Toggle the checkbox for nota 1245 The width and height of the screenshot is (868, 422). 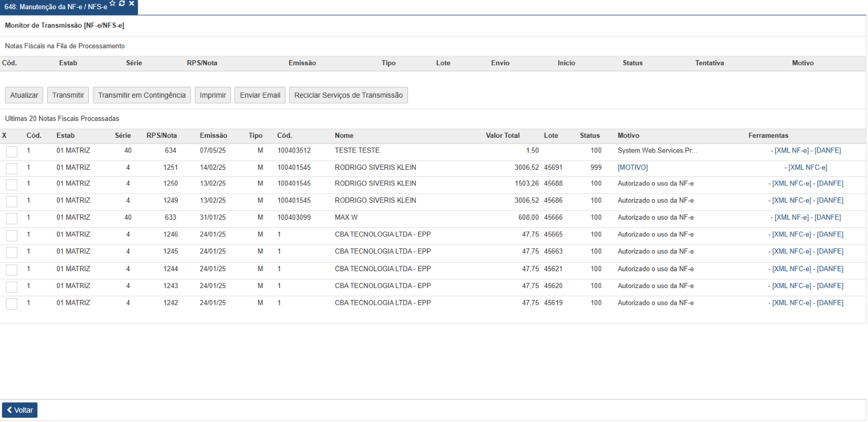click(11, 252)
